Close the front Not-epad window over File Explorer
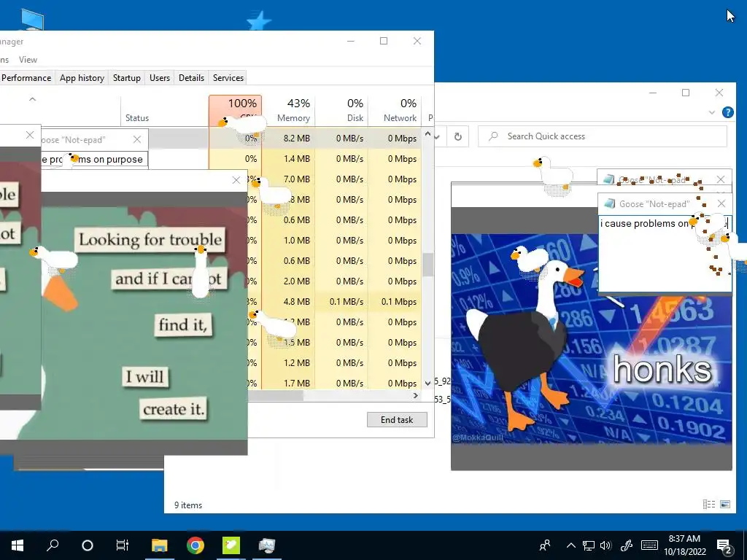 721,204
